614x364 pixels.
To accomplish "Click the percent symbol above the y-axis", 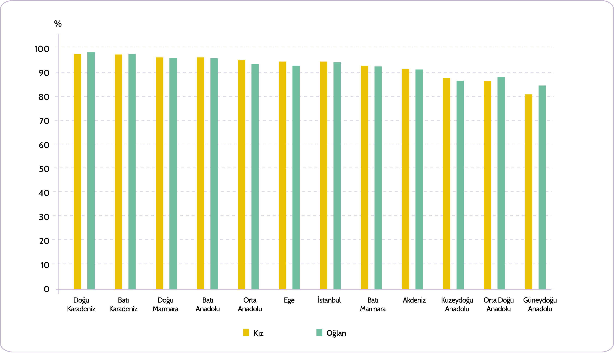I will click(x=58, y=24).
